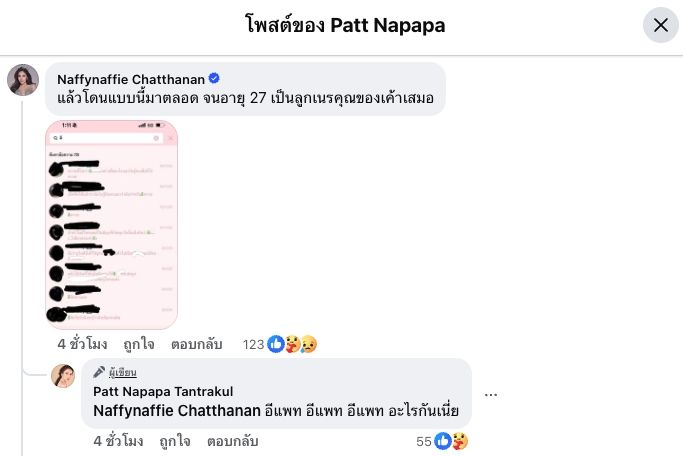The width and height of the screenshot is (683, 456).
Task: Reply to Naffynaffie's comment with ตอบกลับ
Action: coord(196,344)
